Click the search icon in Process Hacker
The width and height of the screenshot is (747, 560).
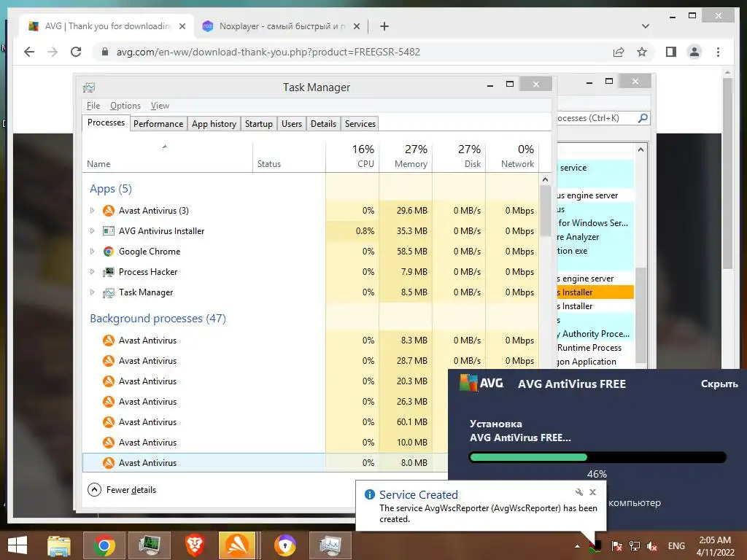pyautogui.click(x=643, y=117)
